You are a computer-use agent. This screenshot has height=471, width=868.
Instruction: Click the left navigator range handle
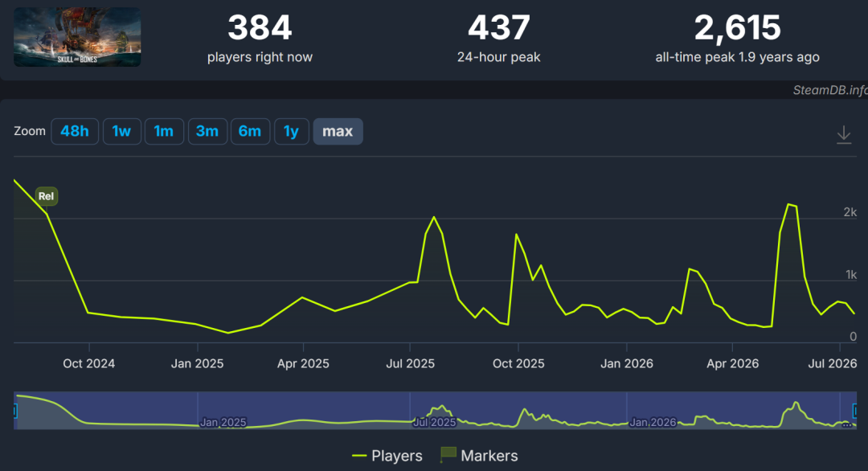point(15,411)
